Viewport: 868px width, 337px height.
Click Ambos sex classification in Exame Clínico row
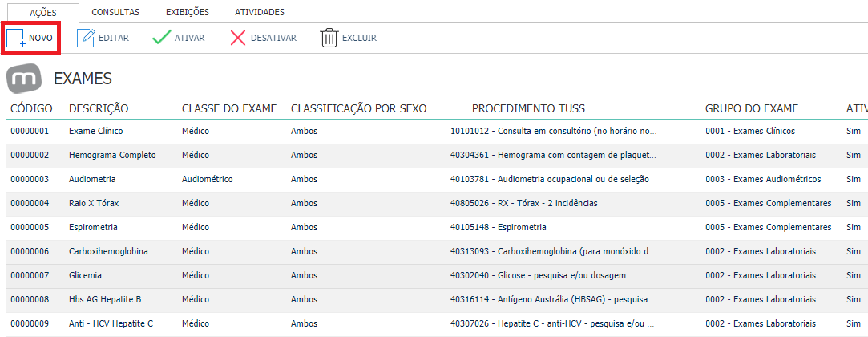point(304,132)
